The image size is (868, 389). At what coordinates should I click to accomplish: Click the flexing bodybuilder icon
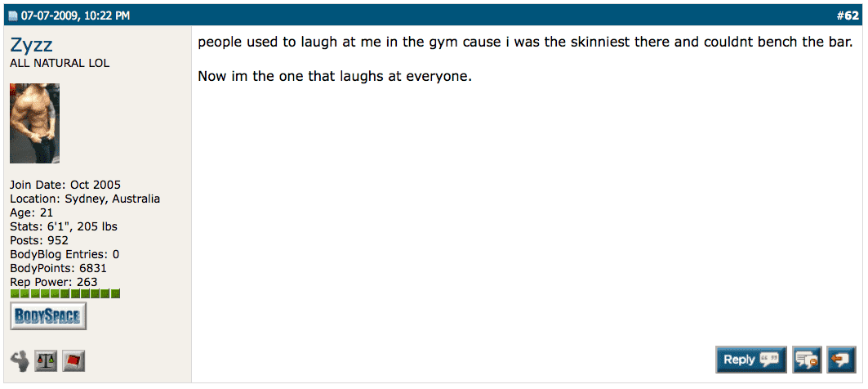[x=20, y=360]
